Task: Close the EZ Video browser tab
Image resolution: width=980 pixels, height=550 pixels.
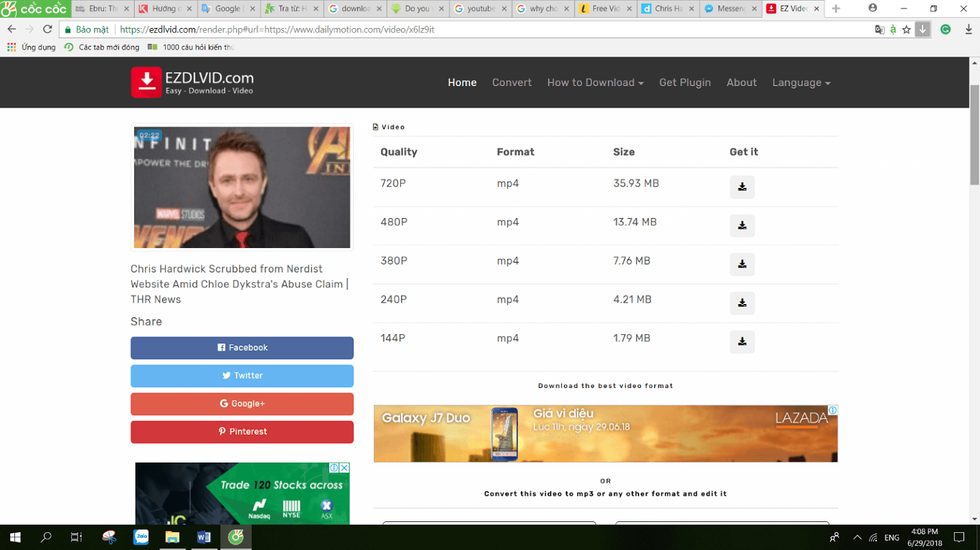Action: coord(816,9)
